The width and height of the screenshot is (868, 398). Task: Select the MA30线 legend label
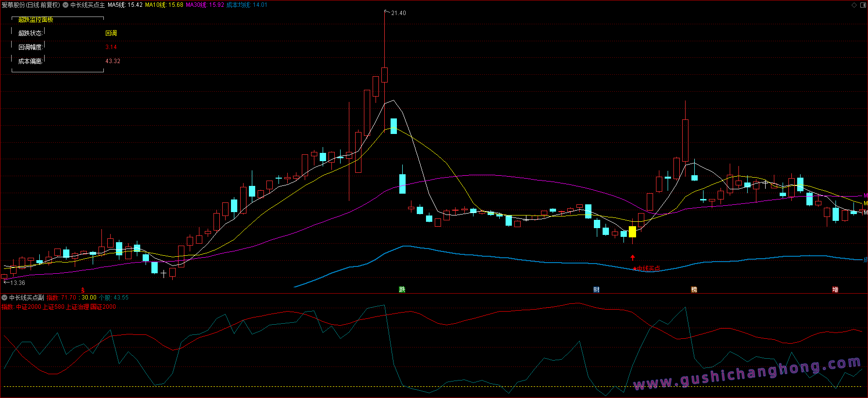pos(205,5)
